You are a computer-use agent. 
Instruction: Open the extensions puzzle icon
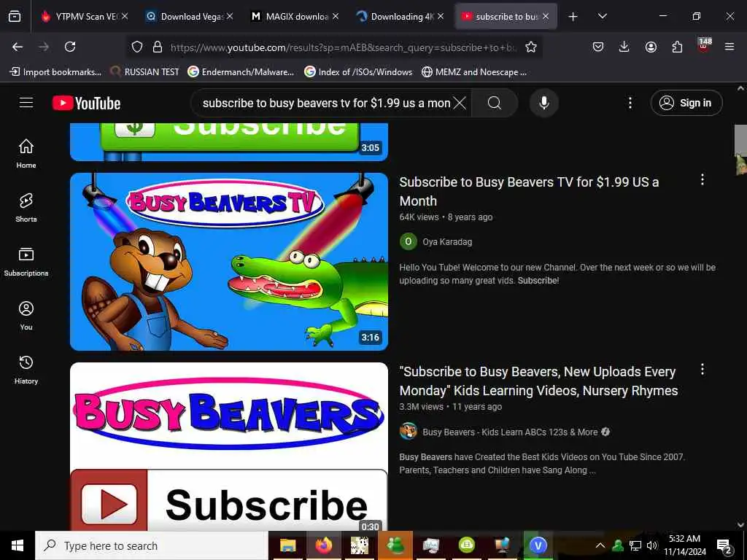pyautogui.click(x=677, y=47)
